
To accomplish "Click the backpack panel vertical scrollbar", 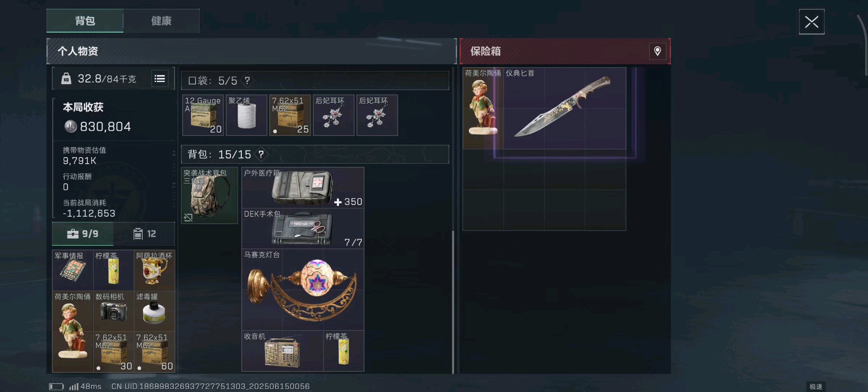I will pos(453,301).
